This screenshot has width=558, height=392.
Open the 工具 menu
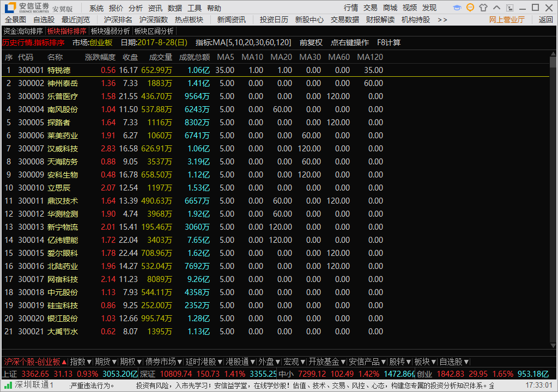click(195, 8)
